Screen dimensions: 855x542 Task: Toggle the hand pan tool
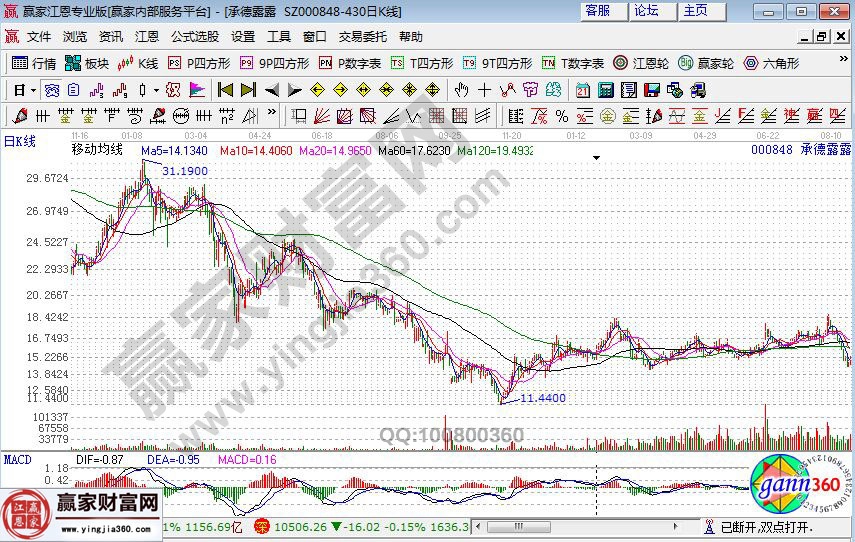(461, 89)
